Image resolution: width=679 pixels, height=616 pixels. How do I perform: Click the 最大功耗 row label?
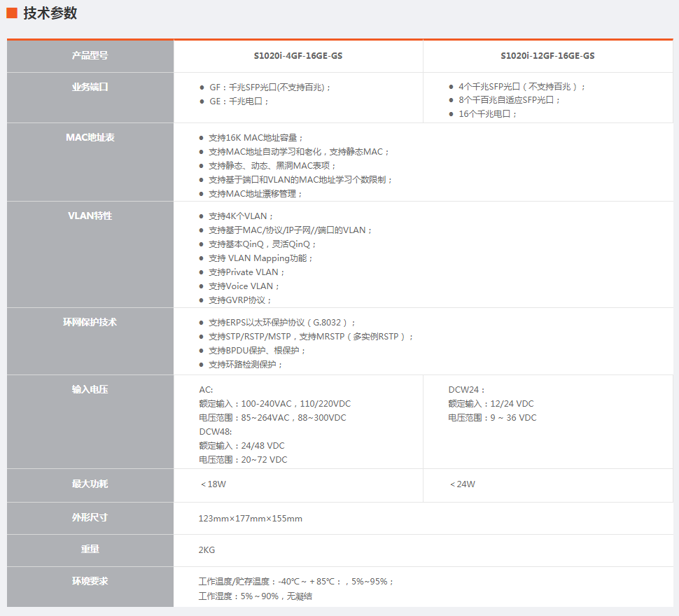click(x=90, y=484)
